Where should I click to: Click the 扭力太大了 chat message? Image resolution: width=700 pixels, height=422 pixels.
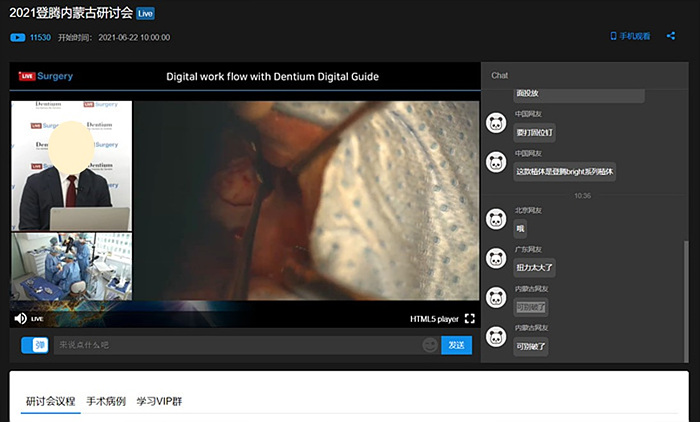(534, 268)
